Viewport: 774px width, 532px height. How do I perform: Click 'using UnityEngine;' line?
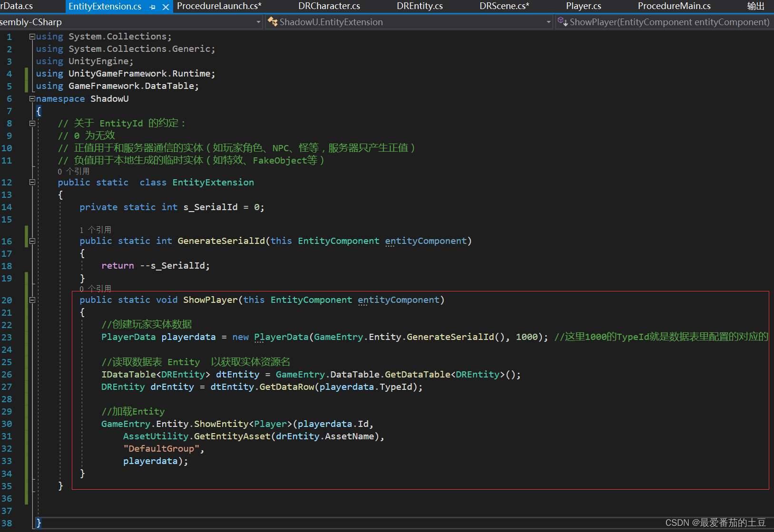(85, 61)
